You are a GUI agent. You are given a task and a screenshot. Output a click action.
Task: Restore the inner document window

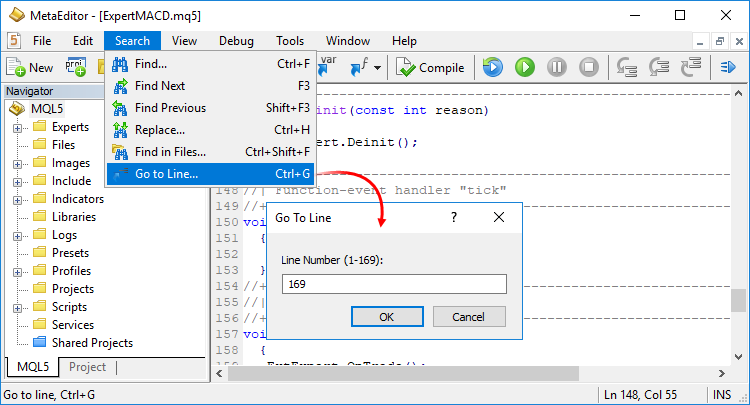pos(720,42)
